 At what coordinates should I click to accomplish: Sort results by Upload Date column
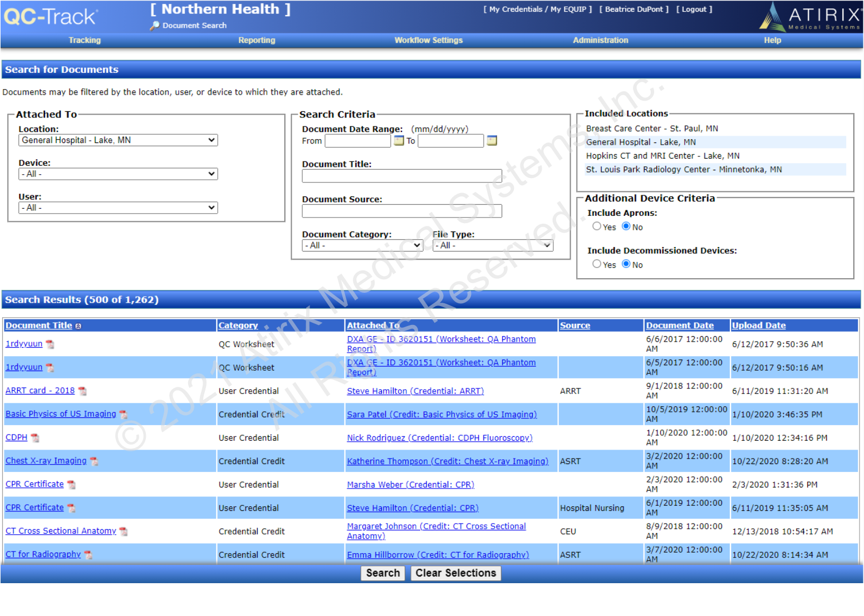tap(758, 326)
